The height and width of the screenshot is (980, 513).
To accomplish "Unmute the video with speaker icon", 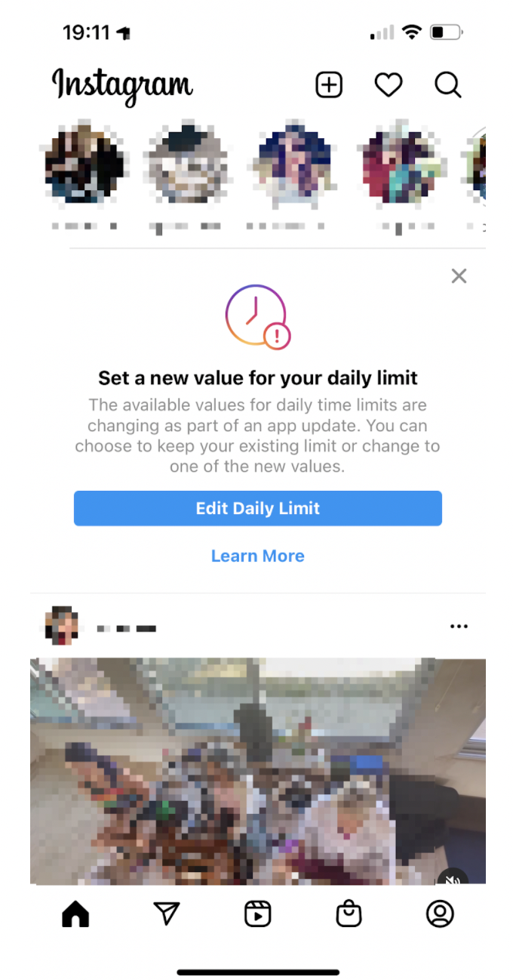I will tap(453, 880).
